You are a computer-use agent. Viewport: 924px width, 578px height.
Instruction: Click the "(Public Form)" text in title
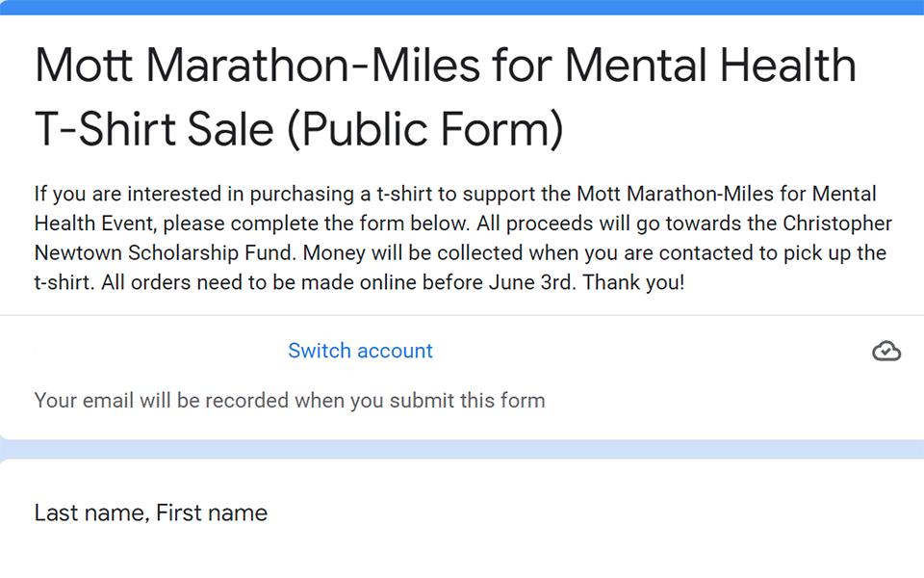tap(424, 129)
